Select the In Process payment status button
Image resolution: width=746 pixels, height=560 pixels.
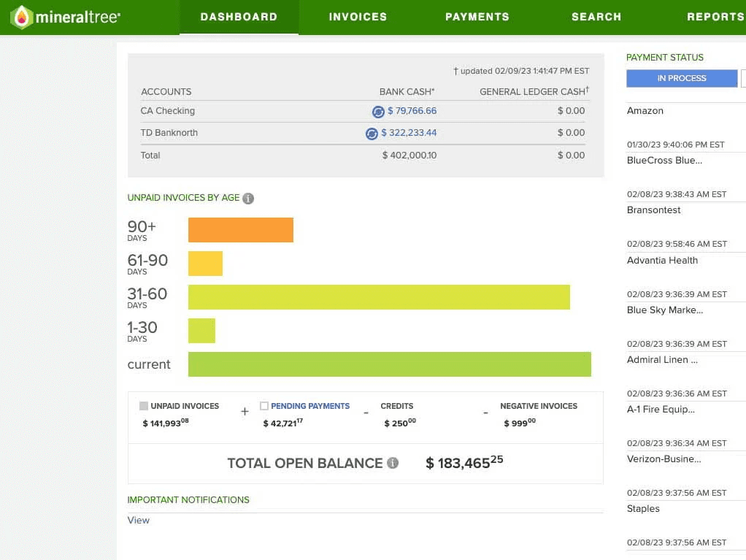(682, 79)
